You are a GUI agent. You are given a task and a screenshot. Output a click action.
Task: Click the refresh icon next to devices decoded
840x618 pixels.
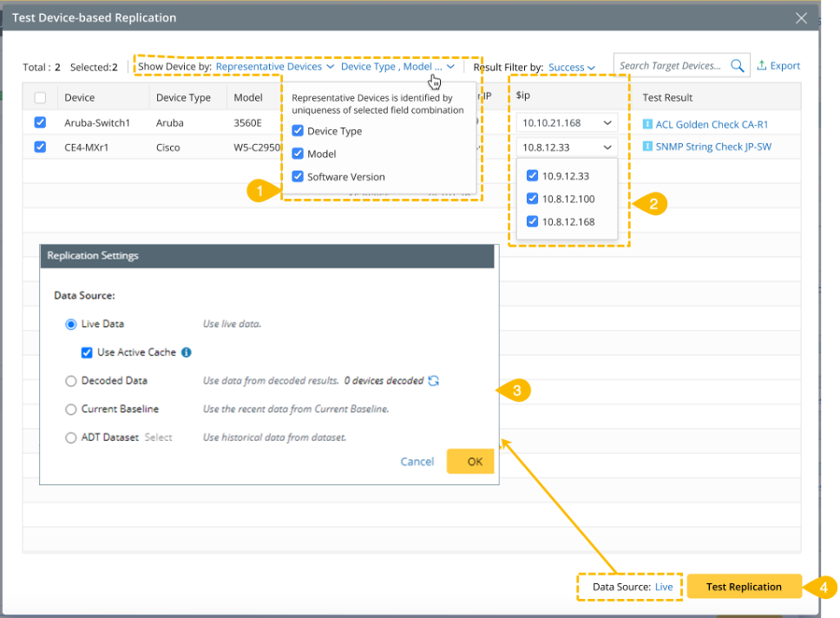pyautogui.click(x=434, y=380)
